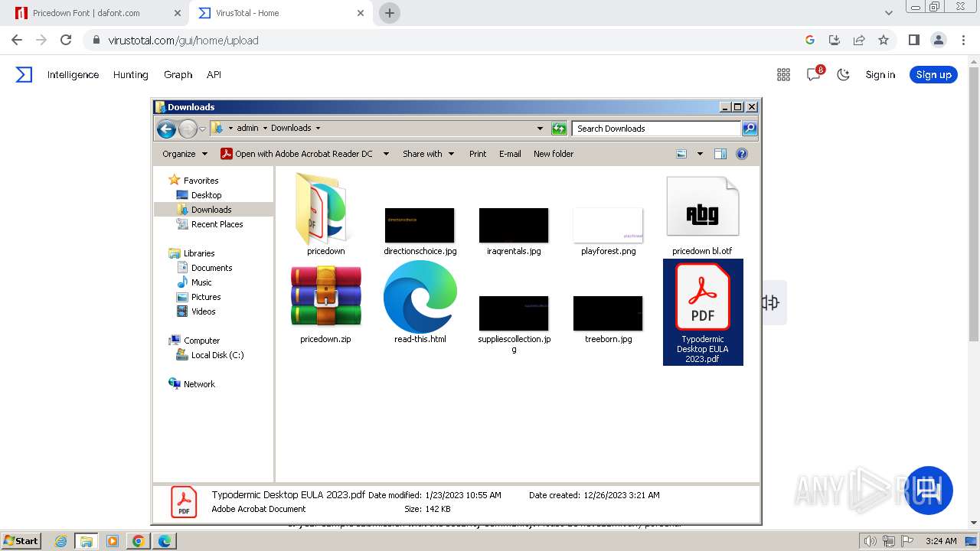Bookmark this page with star icon
Screen dimensions: 980x551
point(884,40)
